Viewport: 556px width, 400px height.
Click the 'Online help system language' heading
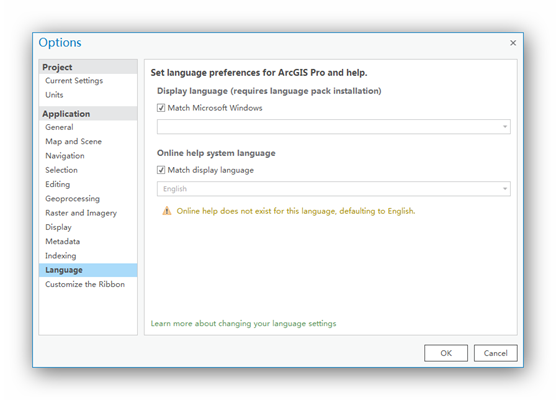point(216,153)
